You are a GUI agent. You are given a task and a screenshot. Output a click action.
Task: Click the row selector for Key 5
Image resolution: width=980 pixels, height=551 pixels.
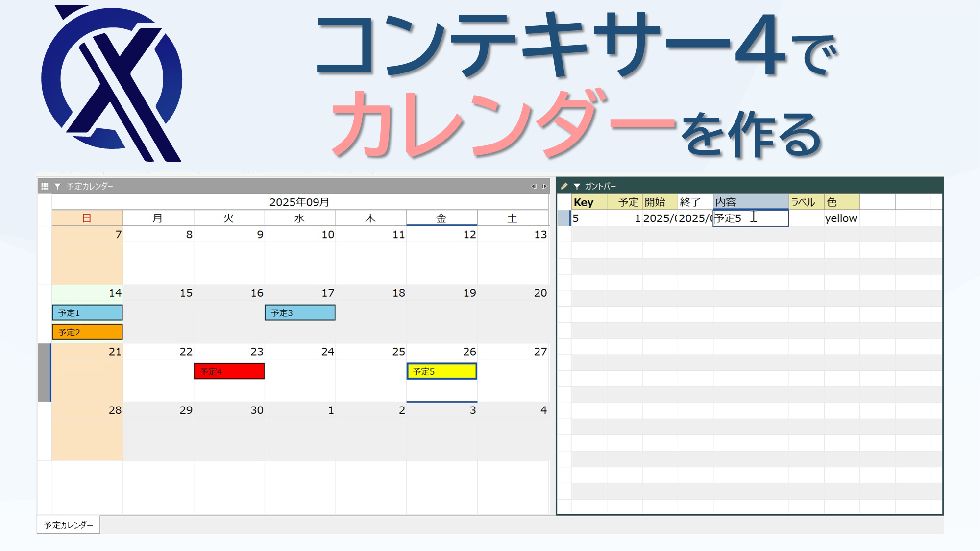coord(564,218)
